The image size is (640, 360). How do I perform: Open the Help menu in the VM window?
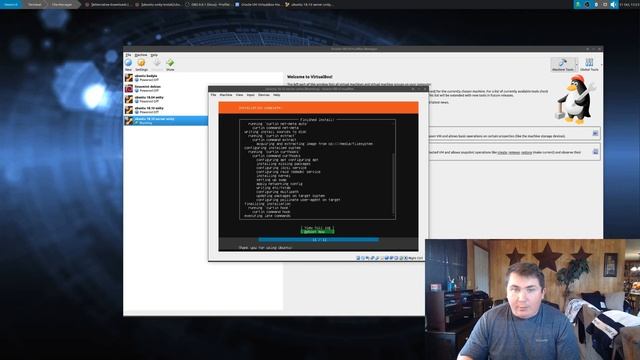pyautogui.click(x=276, y=95)
